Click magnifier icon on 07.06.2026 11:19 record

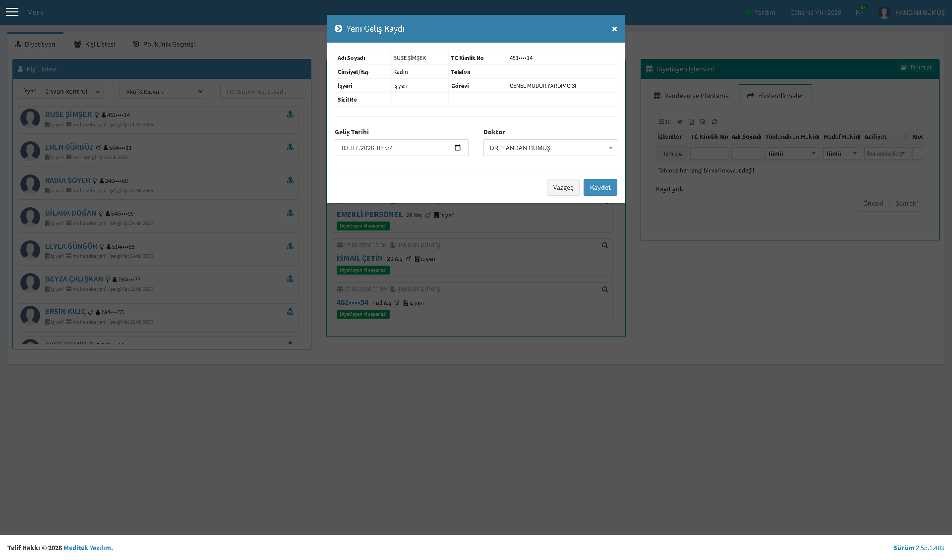coord(605,289)
